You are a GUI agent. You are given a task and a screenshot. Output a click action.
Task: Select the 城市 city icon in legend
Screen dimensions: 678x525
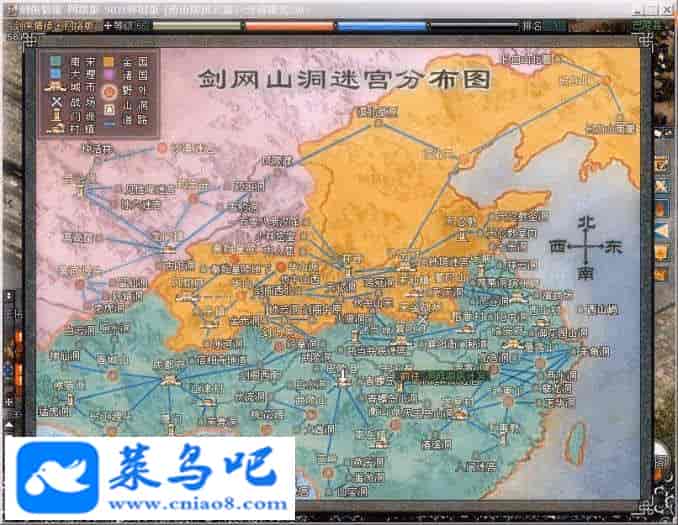click(x=55, y=88)
